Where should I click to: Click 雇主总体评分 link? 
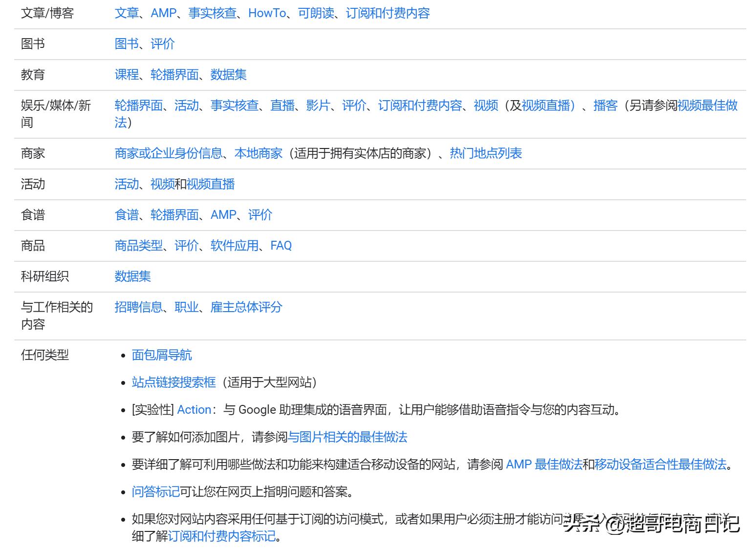pos(246,307)
